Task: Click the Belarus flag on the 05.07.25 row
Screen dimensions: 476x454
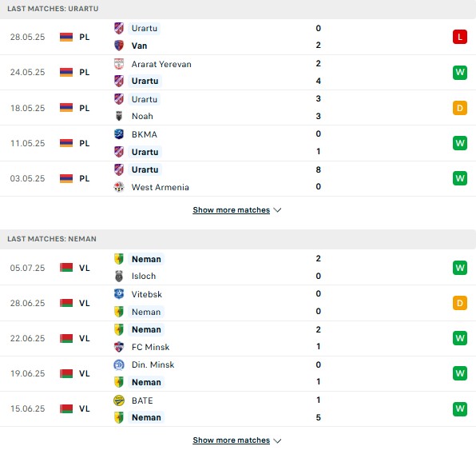Action: 66,268
